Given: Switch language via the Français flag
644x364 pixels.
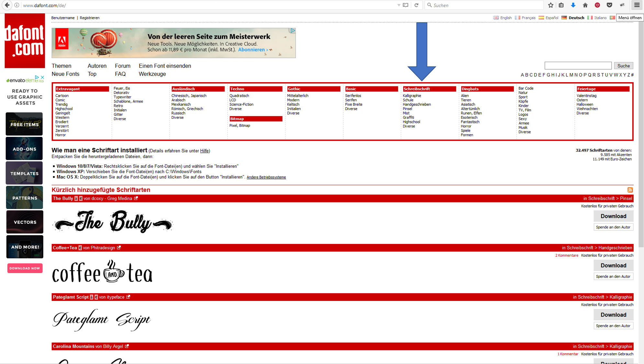Looking at the screenshot, I should click(x=517, y=18).
